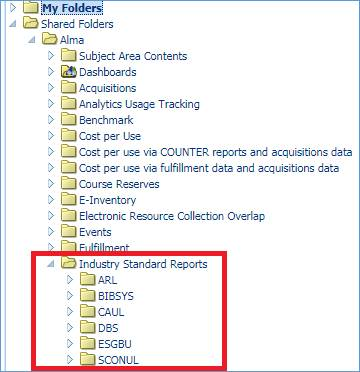This screenshot has height=372, width=360.
Task: Click the Alma open-folder icon
Action: [50, 40]
